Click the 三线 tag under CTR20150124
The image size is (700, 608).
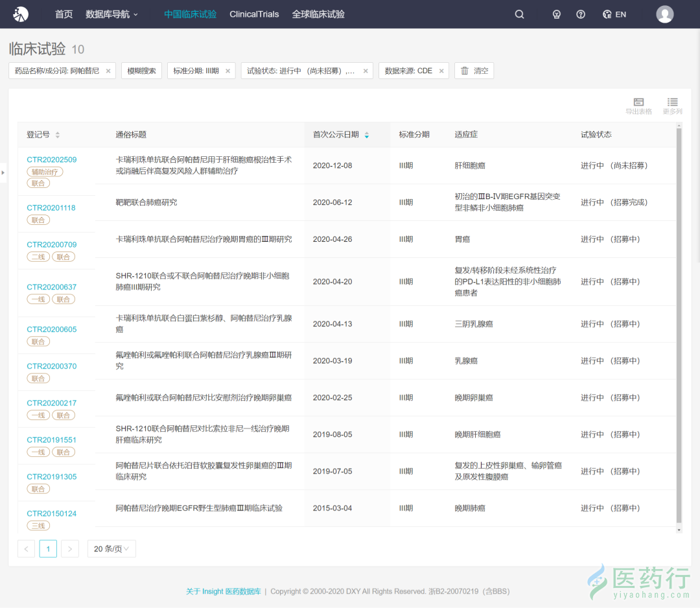38,526
